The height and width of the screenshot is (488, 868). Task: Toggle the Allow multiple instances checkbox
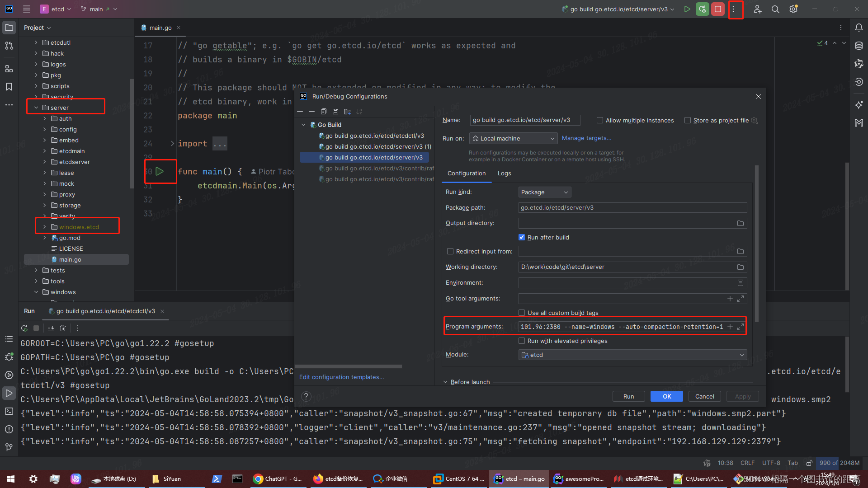click(x=600, y=120)
